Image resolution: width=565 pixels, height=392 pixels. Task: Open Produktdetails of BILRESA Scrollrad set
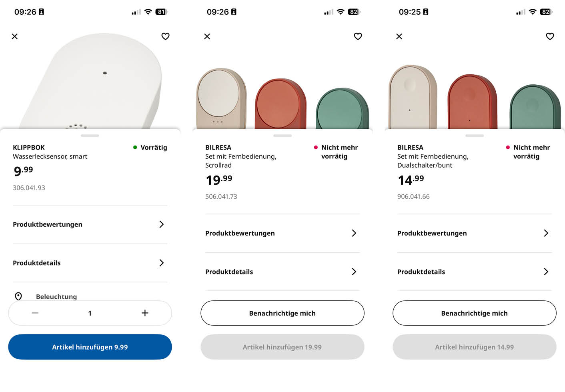pyautogui.click(x=282, y=272)
